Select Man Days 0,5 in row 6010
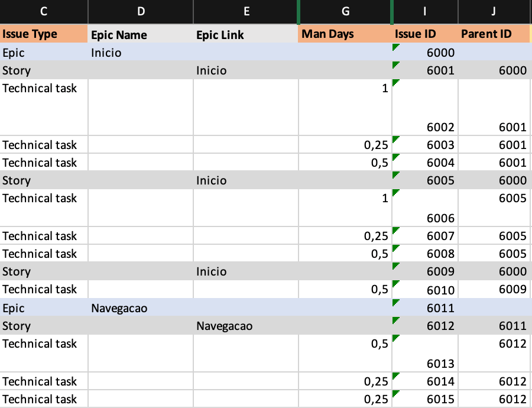The image size is (532, 408). [x=345, y=289]
